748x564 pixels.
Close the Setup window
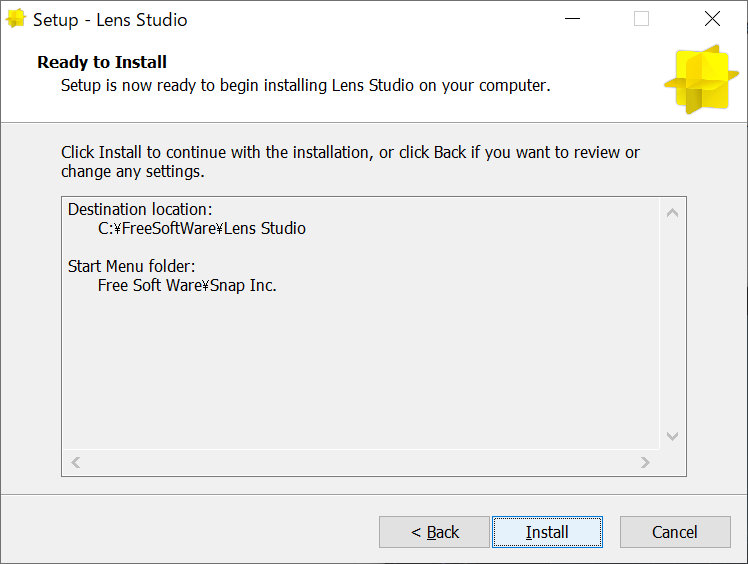click(x=712, y=19)
